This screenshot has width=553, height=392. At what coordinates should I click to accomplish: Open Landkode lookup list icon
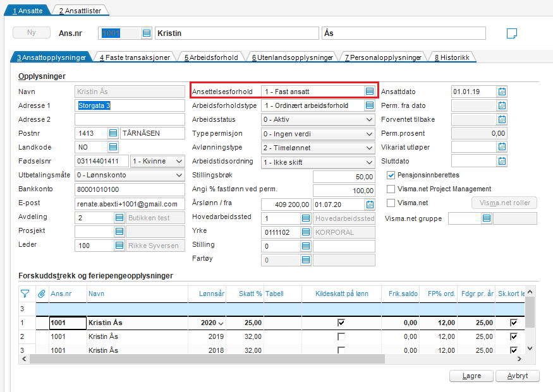(113, 147)
